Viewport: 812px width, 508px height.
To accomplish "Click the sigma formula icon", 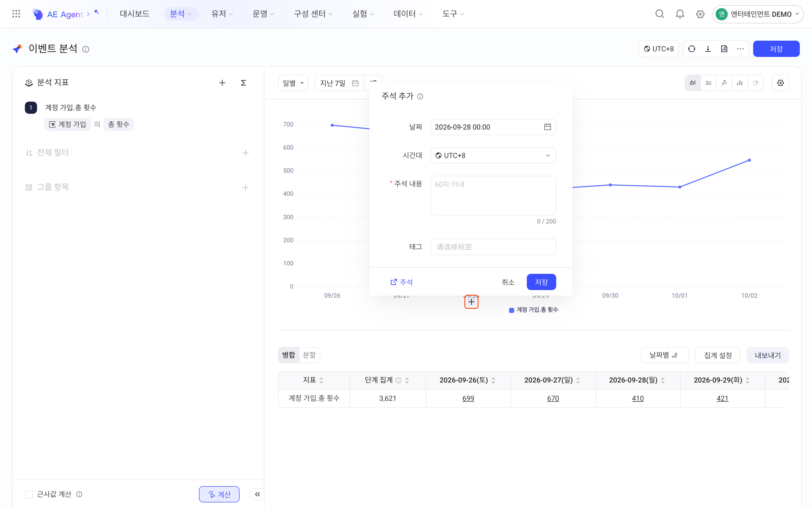I will point(244,83).
